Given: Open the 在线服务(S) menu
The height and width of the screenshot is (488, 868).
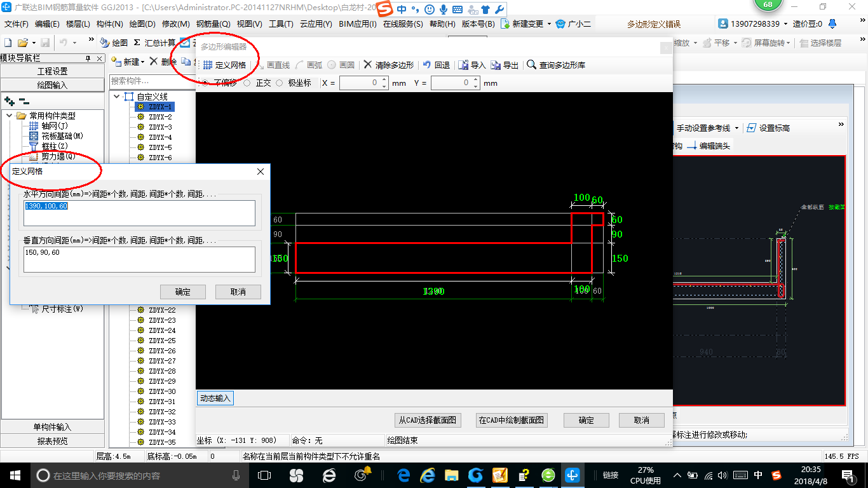Looking at the screenshot, I should click(403, 24).
